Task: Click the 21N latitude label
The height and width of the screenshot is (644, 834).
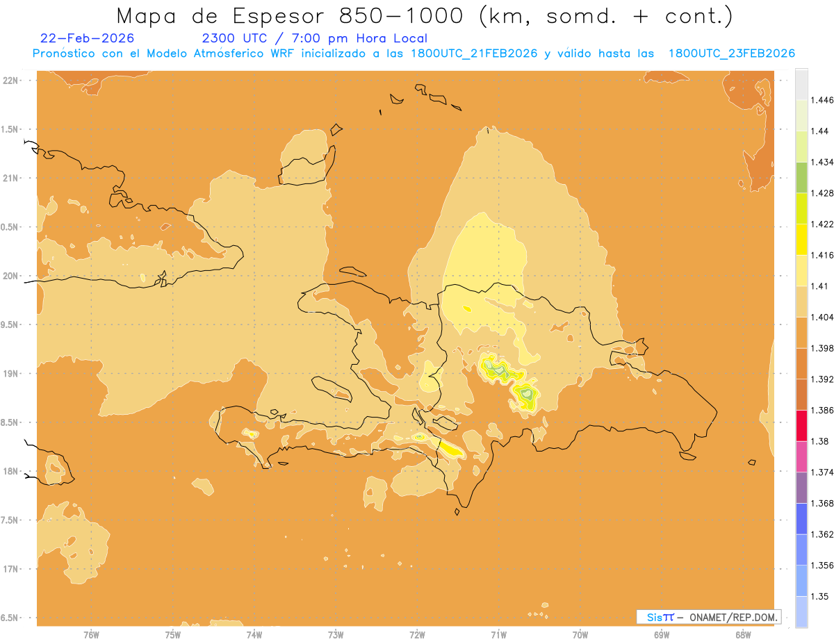Action: 10,178
